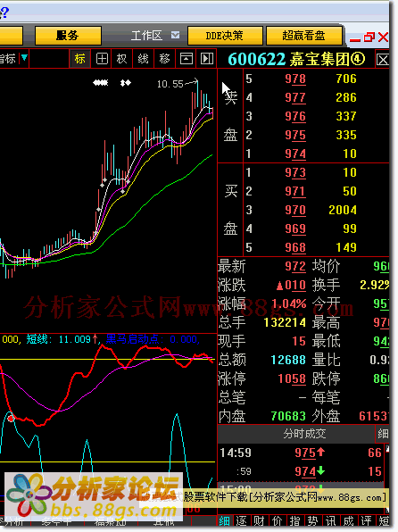Select the 势 trend bottom tab
The width and height of the screenshot is (398, 532).
pos(312,520)
